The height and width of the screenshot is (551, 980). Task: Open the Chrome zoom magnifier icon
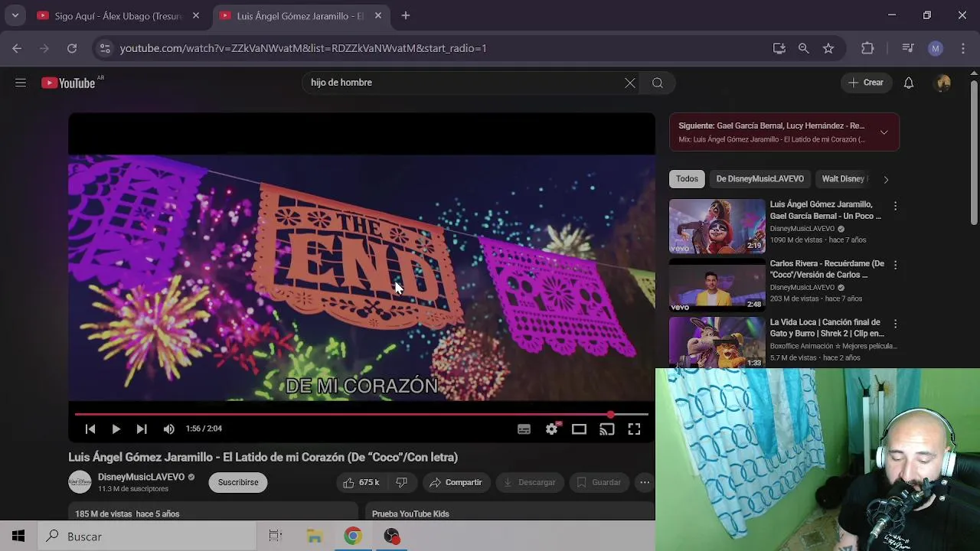tap(803, 48)
